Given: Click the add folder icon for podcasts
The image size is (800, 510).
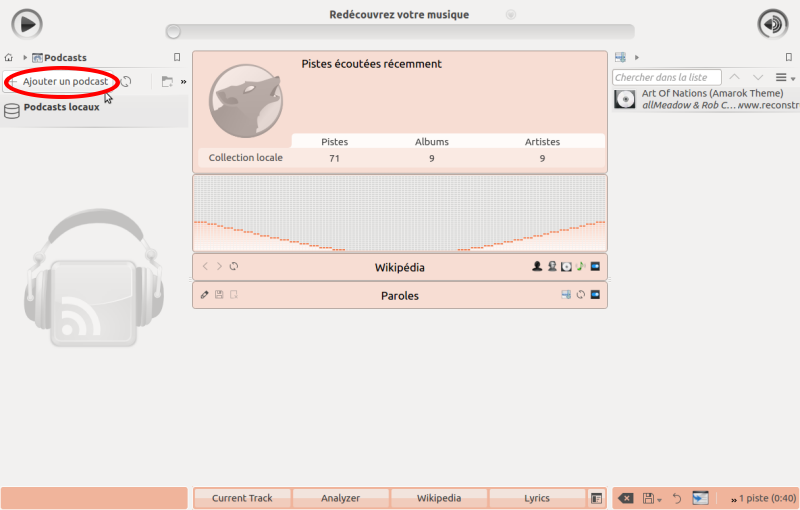Looking at the screenshot, I should click(167, 82).
